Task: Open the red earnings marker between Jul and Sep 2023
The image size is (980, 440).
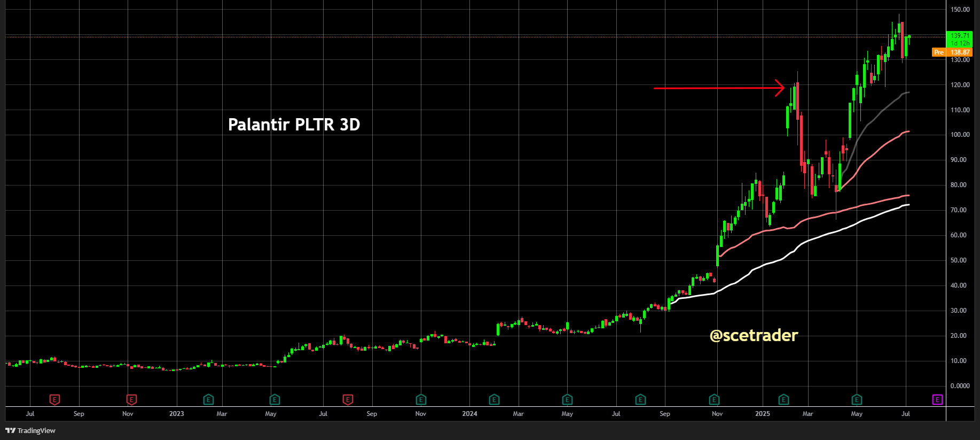Action: (x=348, y=399)
